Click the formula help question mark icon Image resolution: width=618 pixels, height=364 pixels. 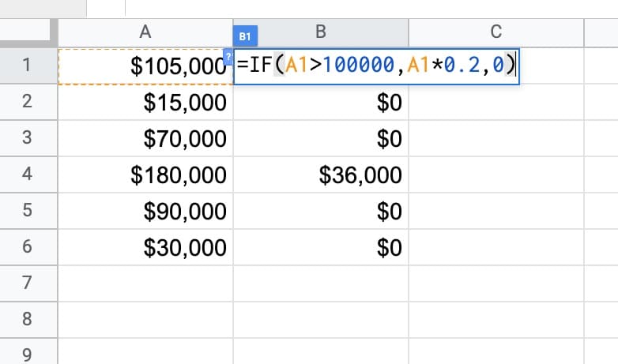228,56
